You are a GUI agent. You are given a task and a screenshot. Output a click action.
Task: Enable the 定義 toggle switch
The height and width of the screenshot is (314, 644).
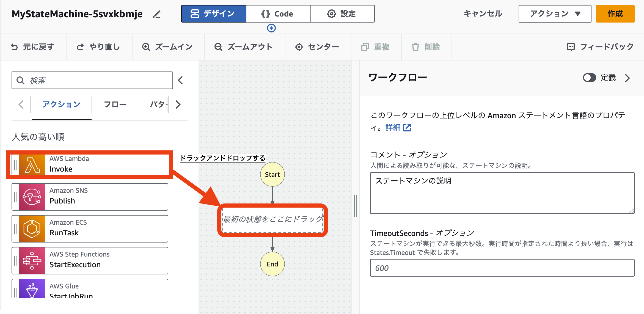589,78
